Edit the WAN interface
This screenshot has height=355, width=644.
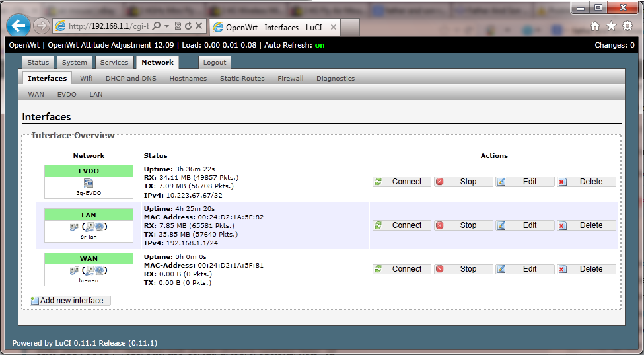525,269
